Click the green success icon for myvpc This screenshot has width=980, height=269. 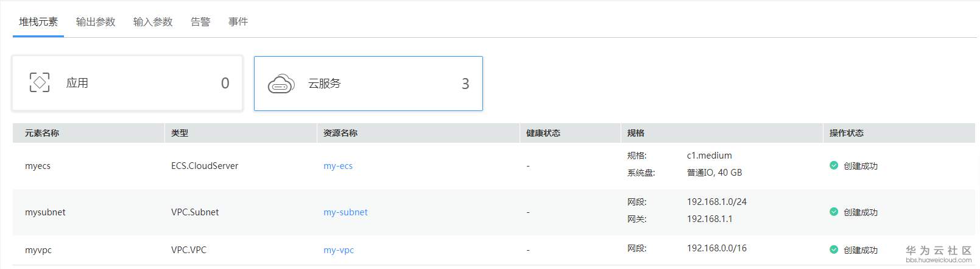834,249
